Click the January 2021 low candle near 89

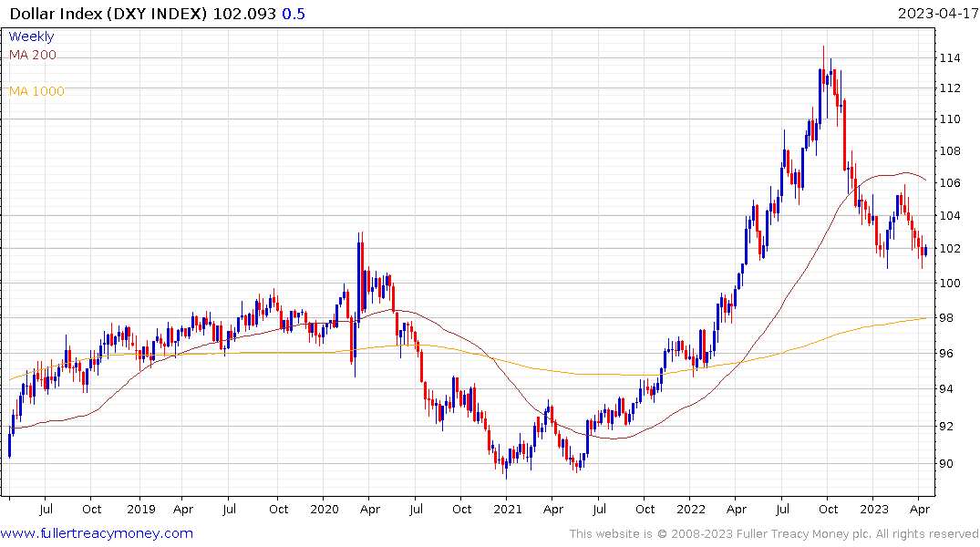[506, 467]
